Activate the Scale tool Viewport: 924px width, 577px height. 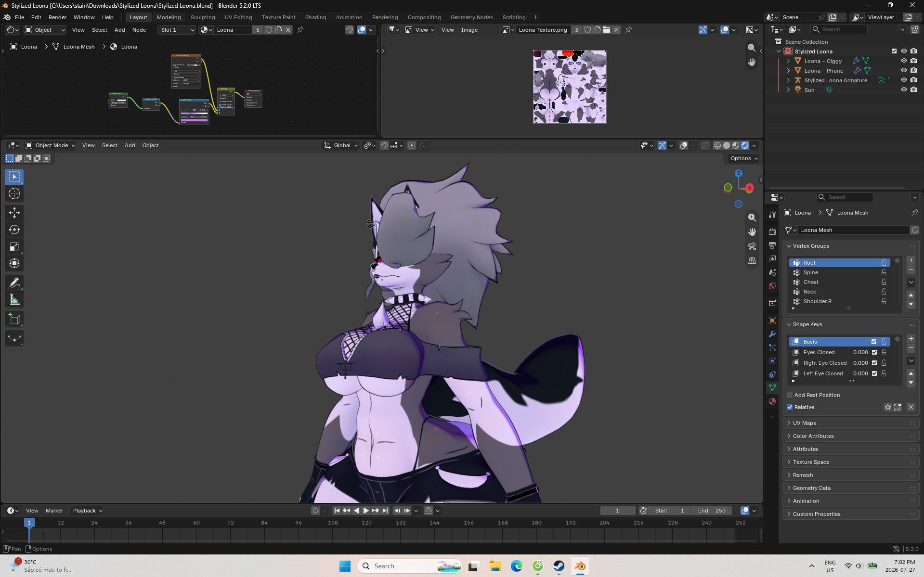coord(14,247)
